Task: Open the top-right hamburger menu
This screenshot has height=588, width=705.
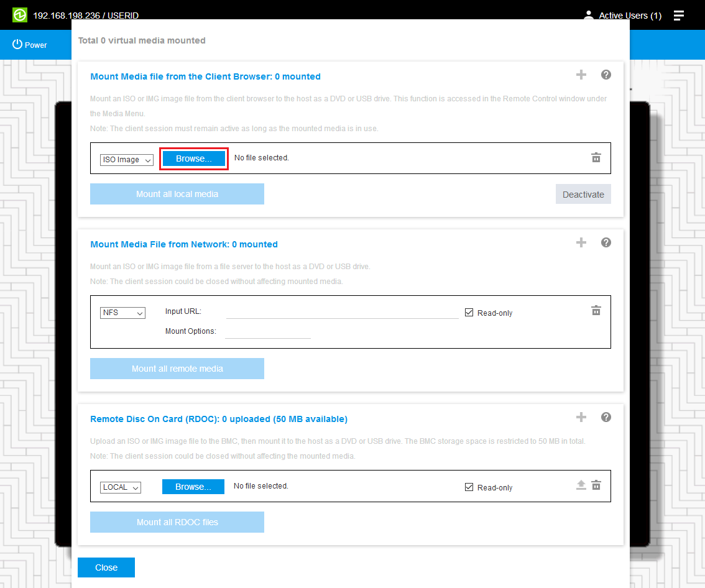Action: point(678,16)
